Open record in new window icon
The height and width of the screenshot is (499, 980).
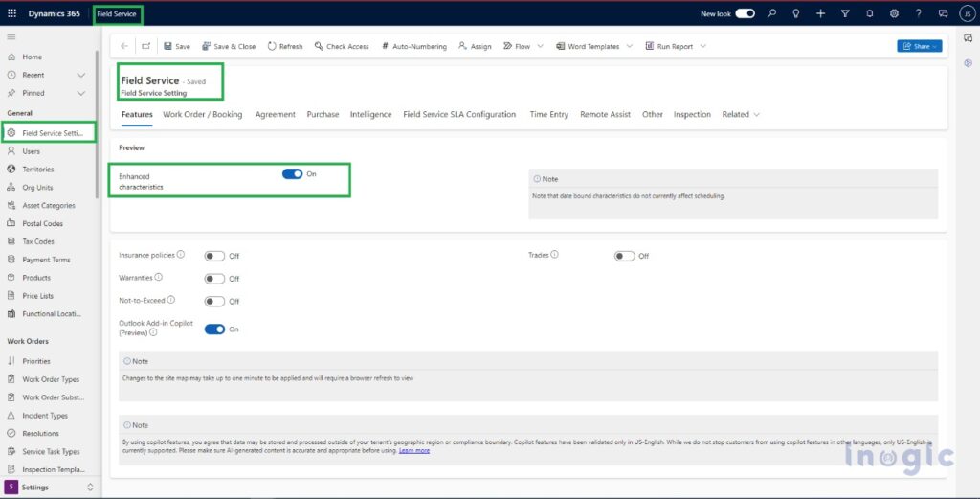145,46
